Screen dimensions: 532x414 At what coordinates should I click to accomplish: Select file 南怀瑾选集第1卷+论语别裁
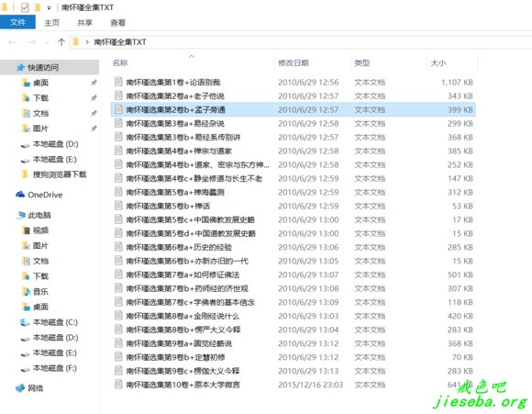[x=173, y=83]
